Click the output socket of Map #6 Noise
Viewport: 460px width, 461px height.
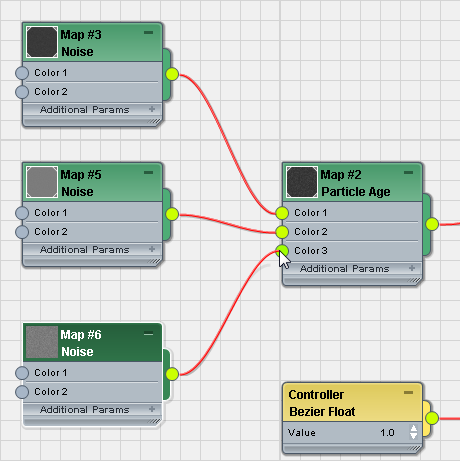pos(172,374)
